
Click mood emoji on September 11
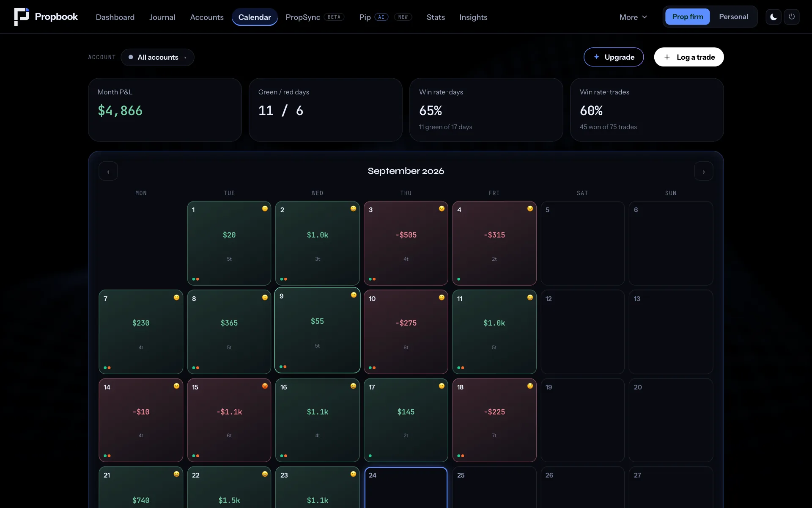click(x=530, y=298)
